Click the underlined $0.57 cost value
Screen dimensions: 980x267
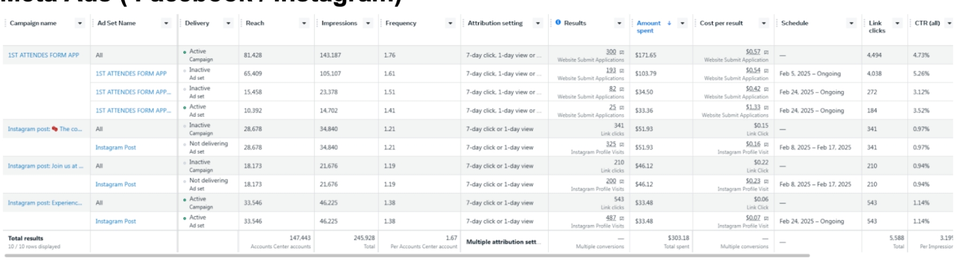tap(753, 52)
